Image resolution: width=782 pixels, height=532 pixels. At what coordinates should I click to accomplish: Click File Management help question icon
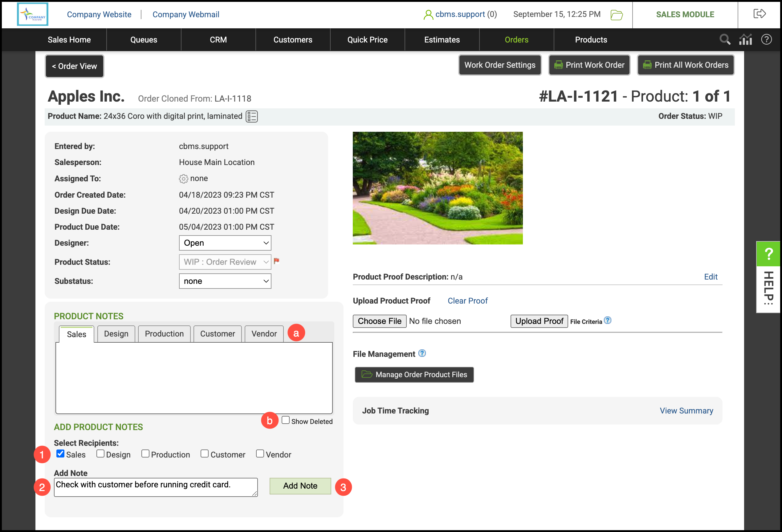click(422, 353)
